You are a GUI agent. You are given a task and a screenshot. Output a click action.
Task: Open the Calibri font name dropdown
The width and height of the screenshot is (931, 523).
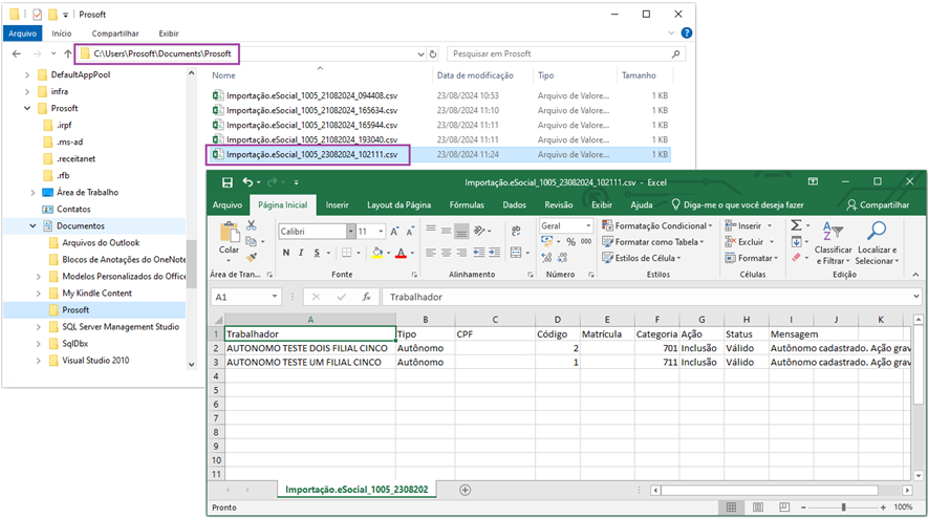(351, 232)
